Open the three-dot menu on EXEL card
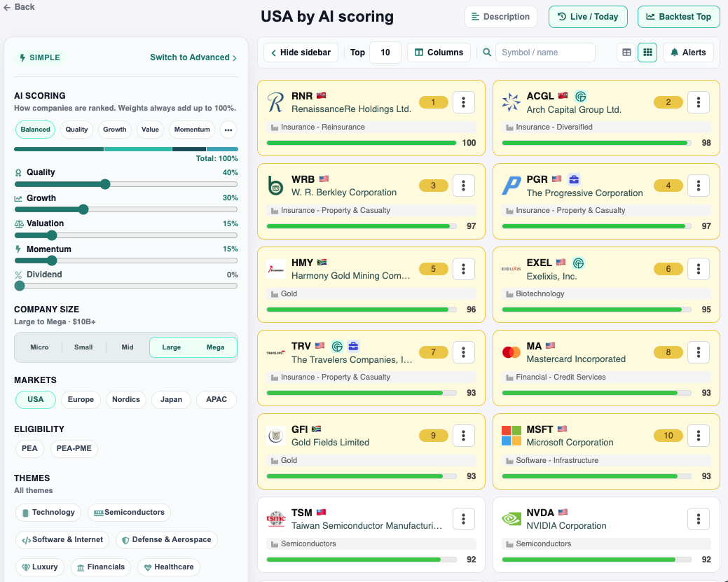This screenshot has width=728, height=582. 699,269
